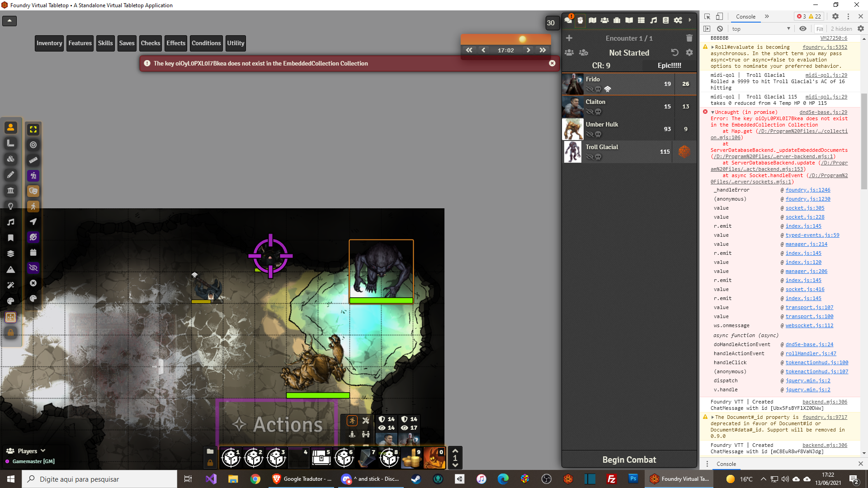This screenshot has width=868, height=488.
Task: Open the Game Settings gear tab
Action: click(678, 20)
